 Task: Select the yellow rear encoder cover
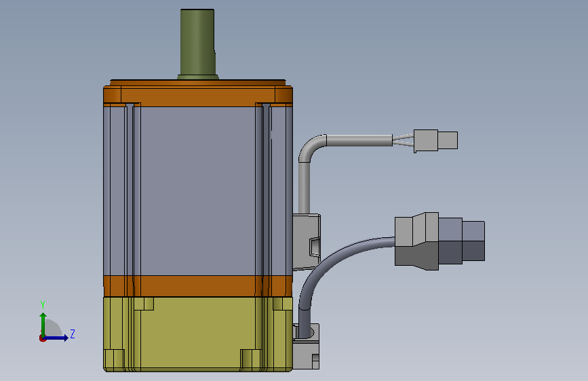pyautogui.click(x=197, y=334)
